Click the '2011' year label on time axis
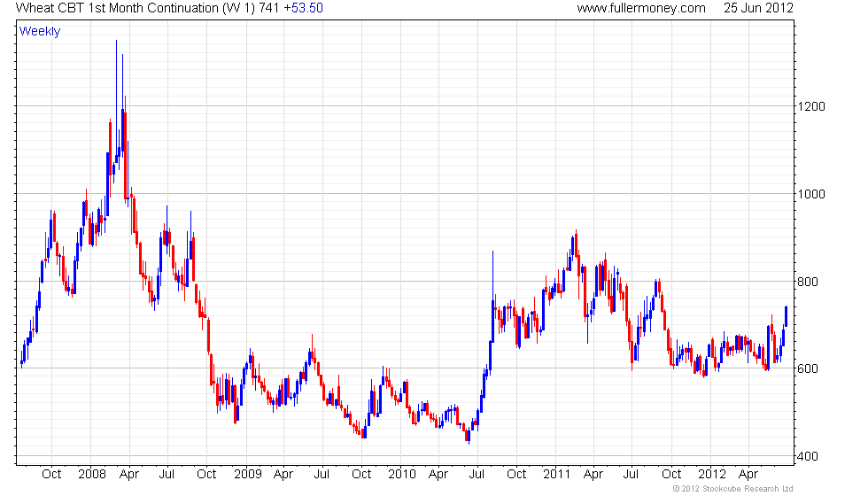This screenshot has height=496, width=868. (556, 474)
